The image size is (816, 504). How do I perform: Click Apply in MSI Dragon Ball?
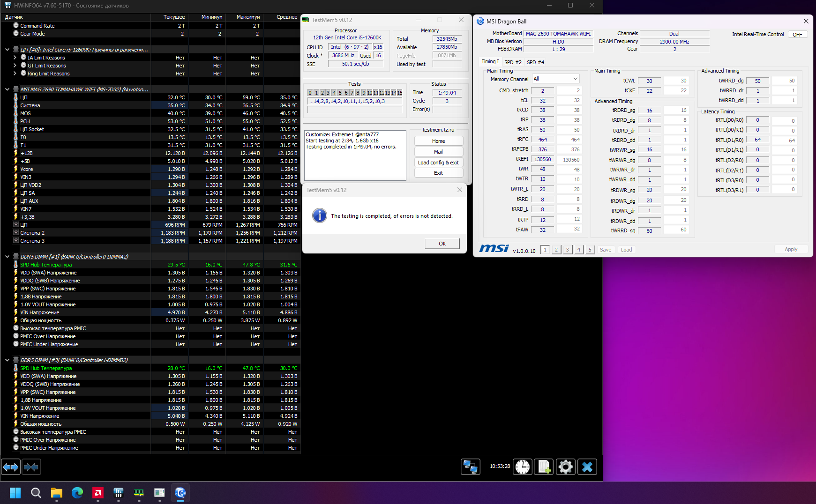click(791, 249)
